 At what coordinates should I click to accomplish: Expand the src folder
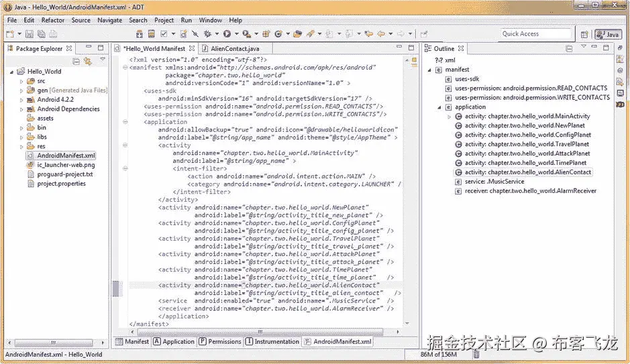[x=21, y=81]
